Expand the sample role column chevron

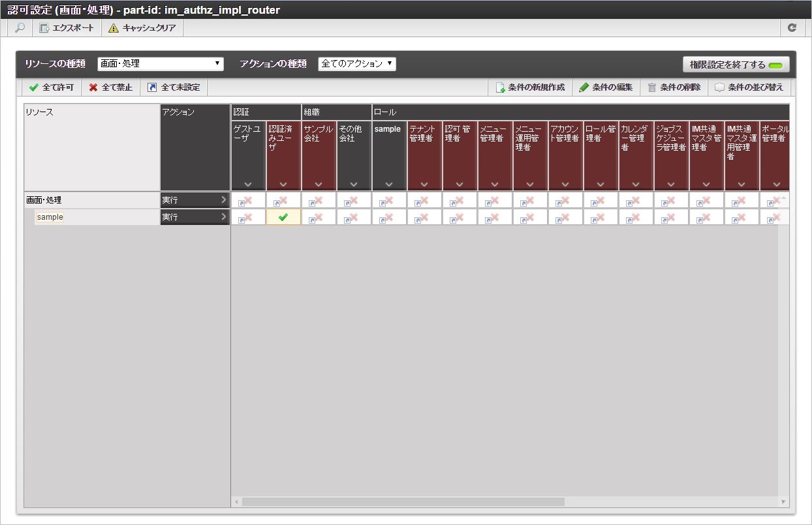(x=389, y=185)
